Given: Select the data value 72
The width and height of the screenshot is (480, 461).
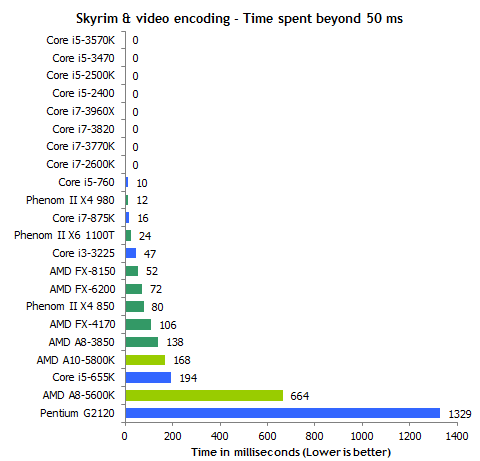Looking at the screenshot, I should pos(156,289).
